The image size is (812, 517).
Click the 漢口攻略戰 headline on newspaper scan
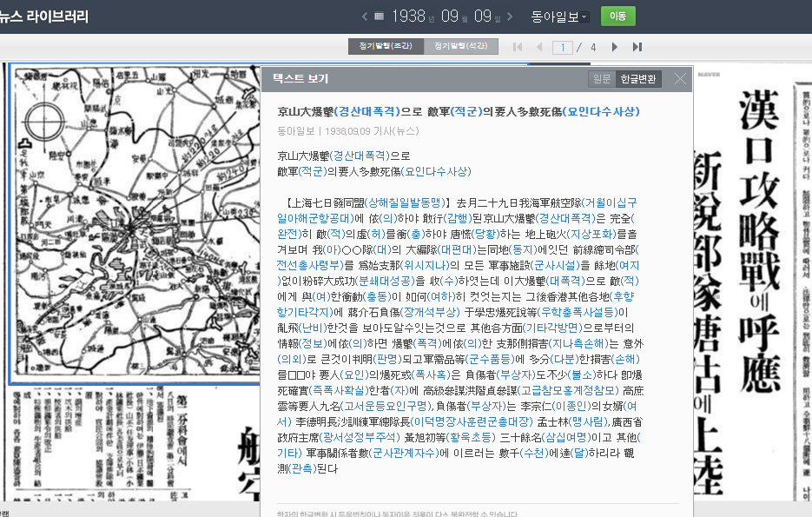759,241
